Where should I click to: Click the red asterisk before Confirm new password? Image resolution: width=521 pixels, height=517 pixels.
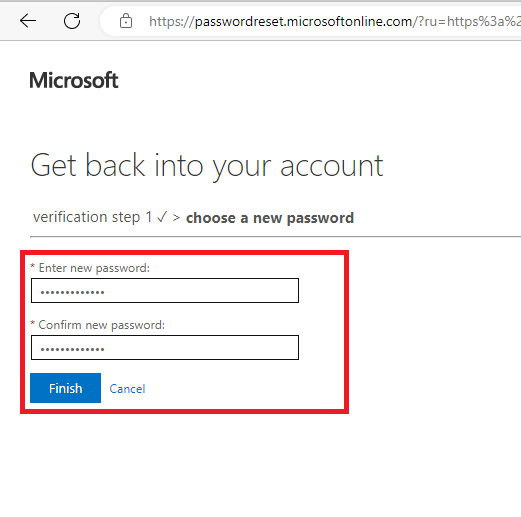point(32,323)
